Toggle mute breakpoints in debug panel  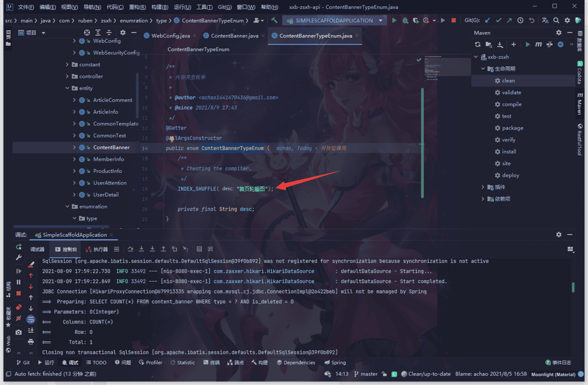[x=19, y=318]
